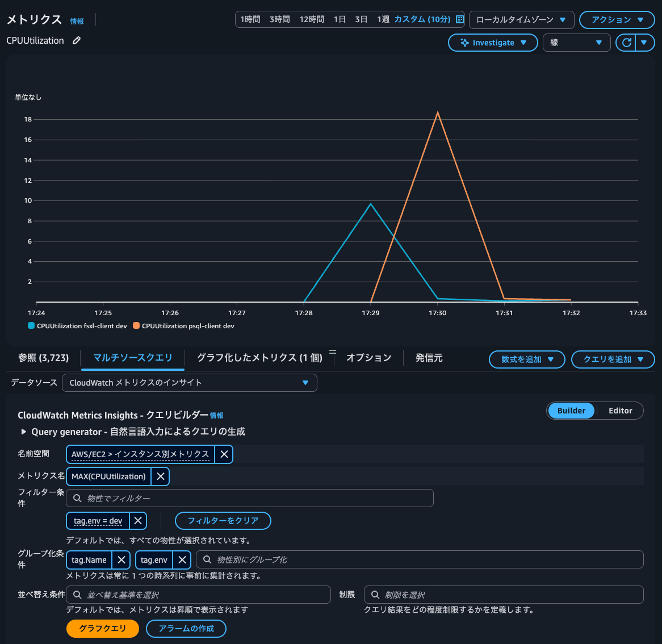The width and height of the screenshot is (662, 644).
Task: Remove tag.Name from grouping
Action: coord(121,560)
